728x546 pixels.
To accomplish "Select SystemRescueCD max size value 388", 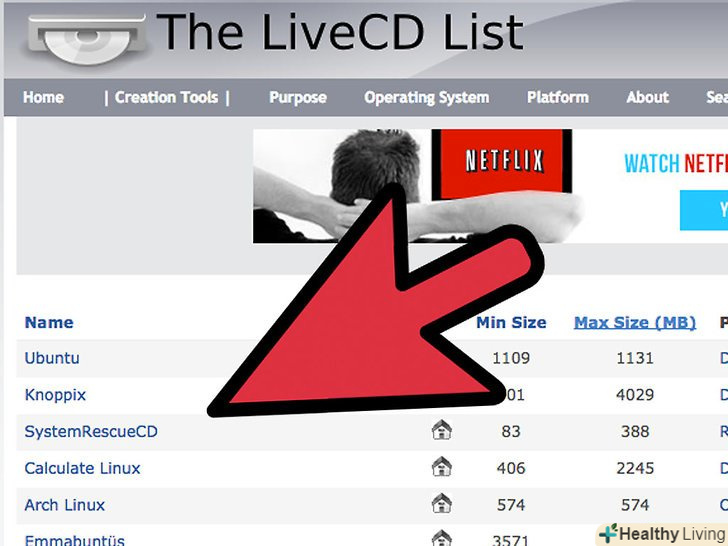I will pyautogui.click(x=635, y=431).
